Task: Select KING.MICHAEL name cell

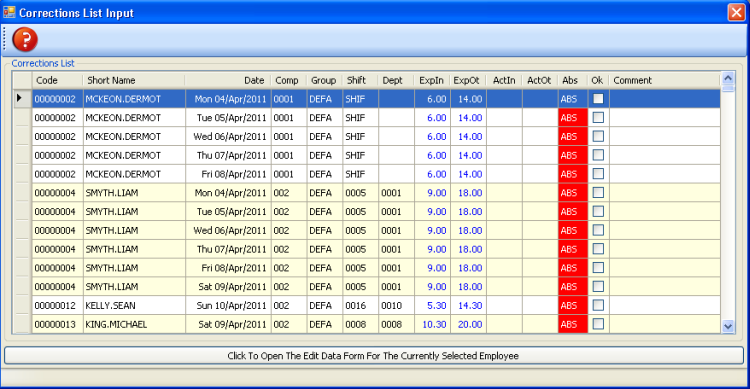Action: 134,324
